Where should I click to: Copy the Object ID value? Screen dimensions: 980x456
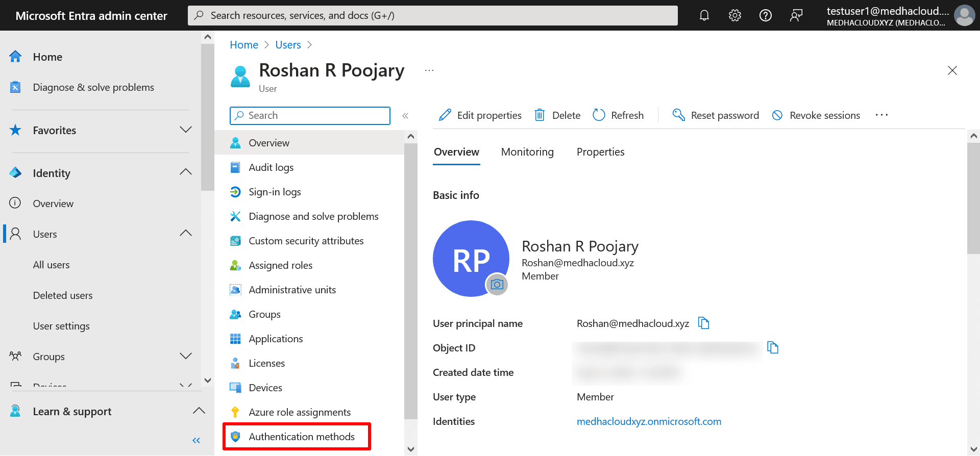773,348
